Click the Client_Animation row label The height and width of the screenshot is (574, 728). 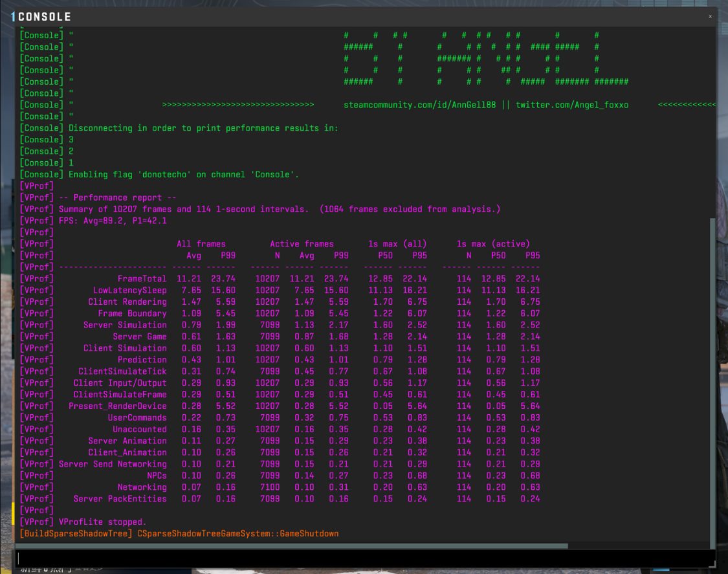tap(127, 453)
